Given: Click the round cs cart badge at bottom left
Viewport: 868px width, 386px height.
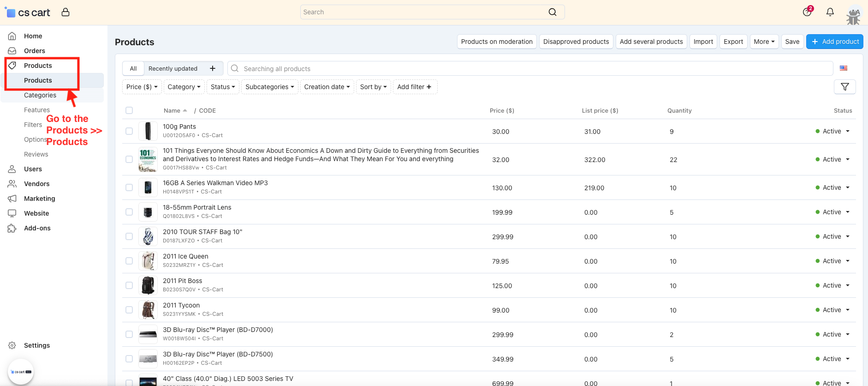Looking at the screenshot, I should tap(21, 372).
